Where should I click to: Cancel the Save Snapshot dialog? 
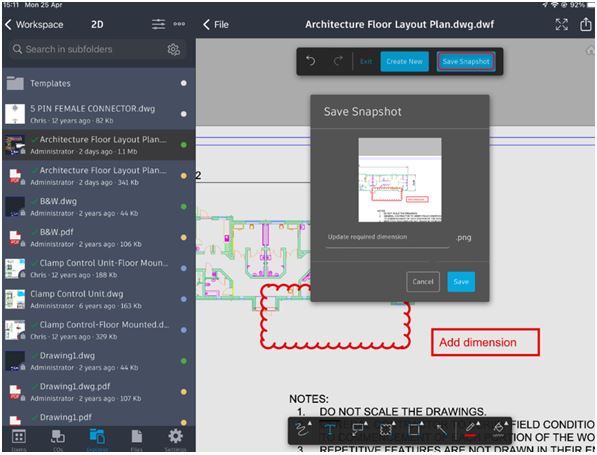coord(423,282)
